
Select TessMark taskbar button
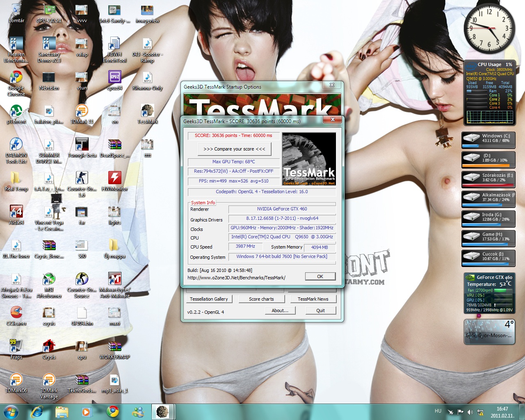pos(163,412)
